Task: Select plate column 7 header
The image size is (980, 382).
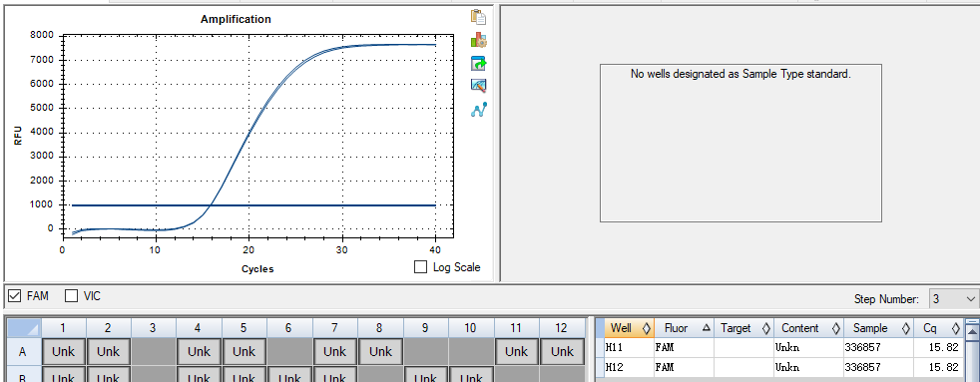Action: (x=335, y=328)
